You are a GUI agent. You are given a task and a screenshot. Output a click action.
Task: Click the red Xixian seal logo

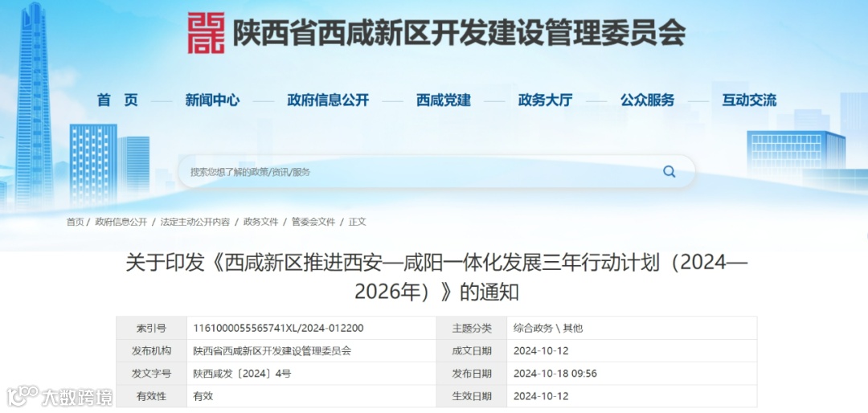[206, 33]
